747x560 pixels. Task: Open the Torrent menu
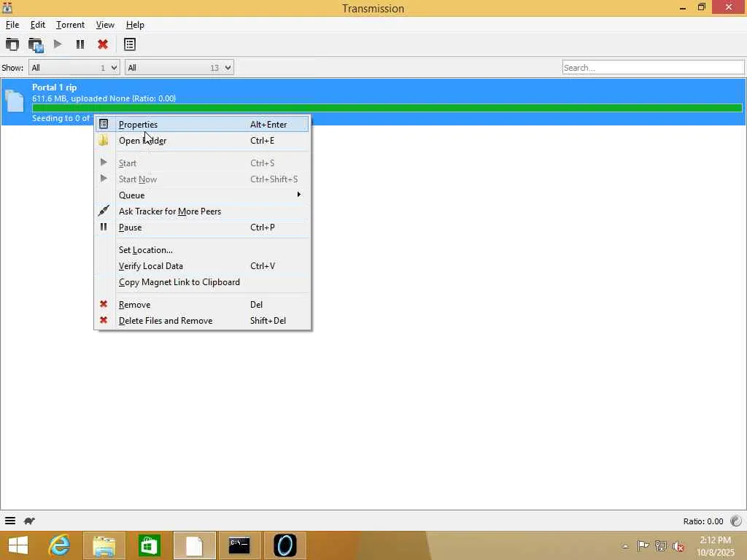click(x=70, y=25)
